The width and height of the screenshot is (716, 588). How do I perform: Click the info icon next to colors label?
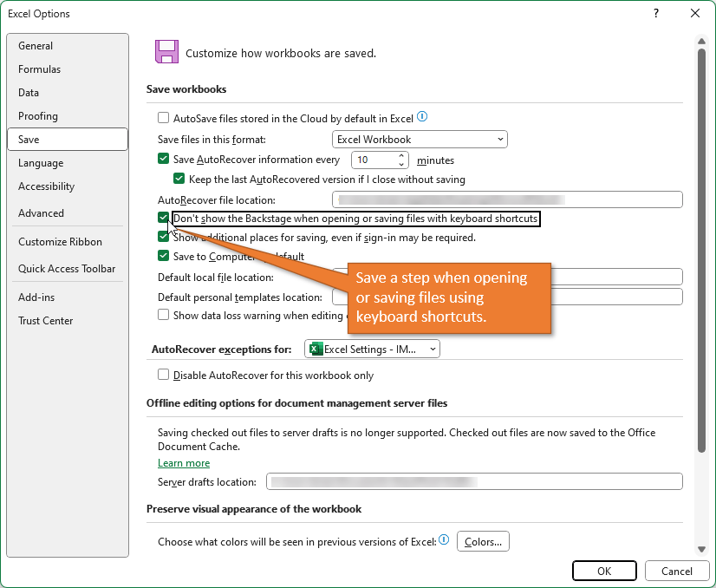point(444,540)
